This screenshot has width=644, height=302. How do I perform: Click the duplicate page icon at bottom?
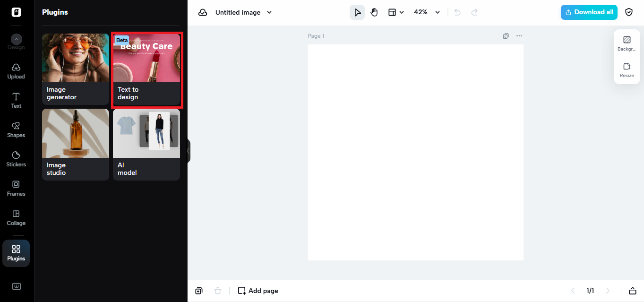tap(199, 290)
